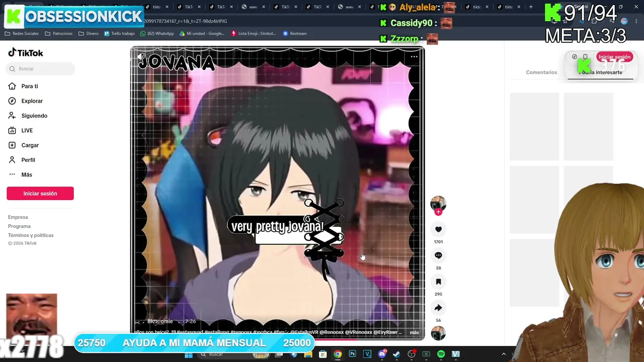Viewport: 644px width, 362px height.
Task: Expand the video caption with más
Action: tap(414, 332)
